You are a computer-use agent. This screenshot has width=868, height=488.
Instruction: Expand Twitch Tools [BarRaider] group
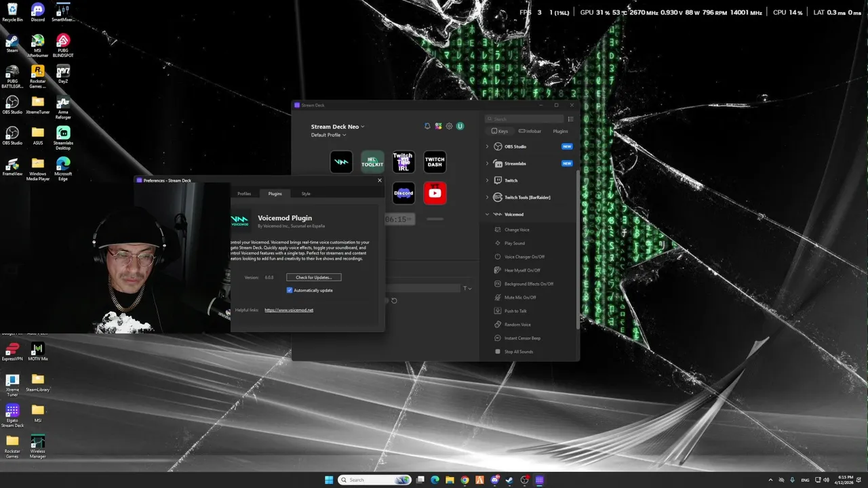point(487,197)
